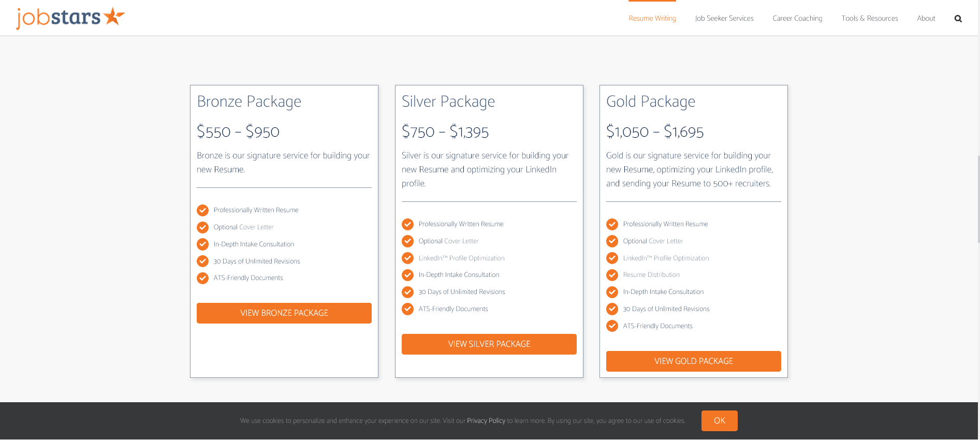Image resolution: width=980 pixels, height=440 pixels.
Task: Click Cover Letter link in Gold package
Action: point(666,241)
